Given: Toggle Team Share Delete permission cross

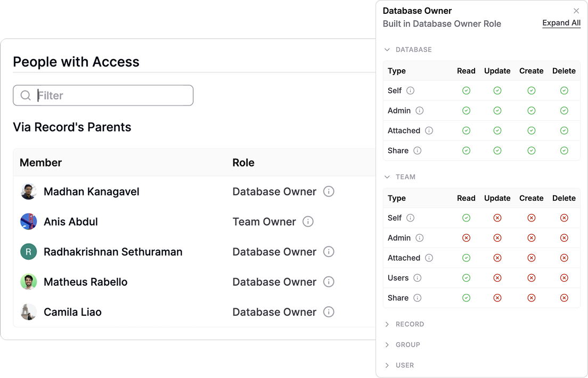Looking at the screenshot, I should click(x=564, y=298).
